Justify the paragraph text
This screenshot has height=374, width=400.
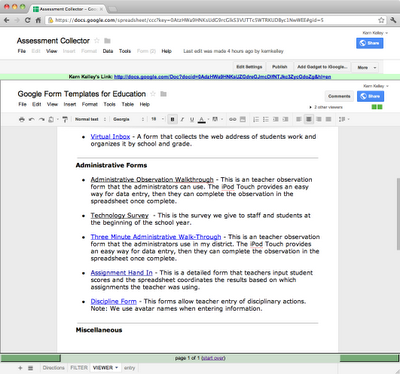click(x=329, y=119)
